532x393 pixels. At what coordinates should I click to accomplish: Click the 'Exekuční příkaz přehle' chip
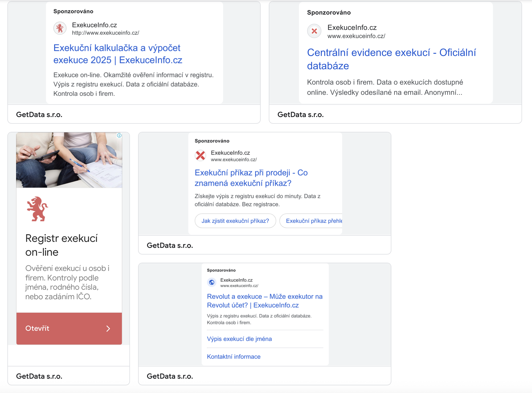point(311,221)
